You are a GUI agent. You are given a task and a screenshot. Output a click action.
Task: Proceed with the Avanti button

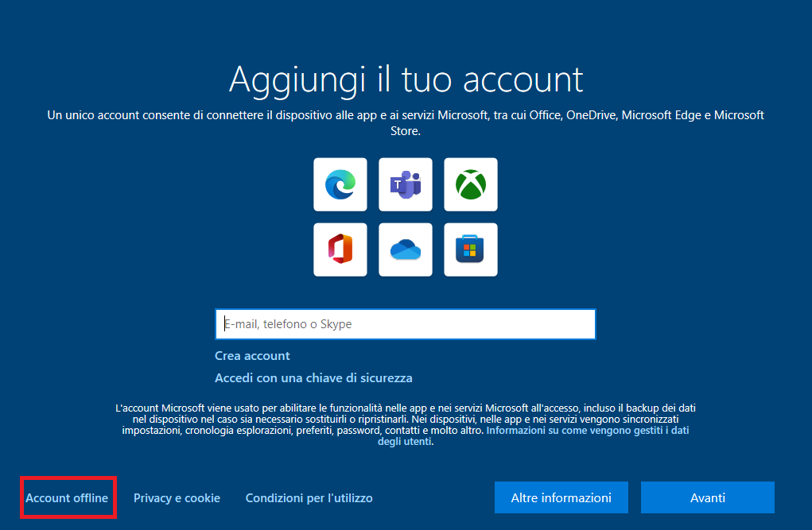(708, 498)
